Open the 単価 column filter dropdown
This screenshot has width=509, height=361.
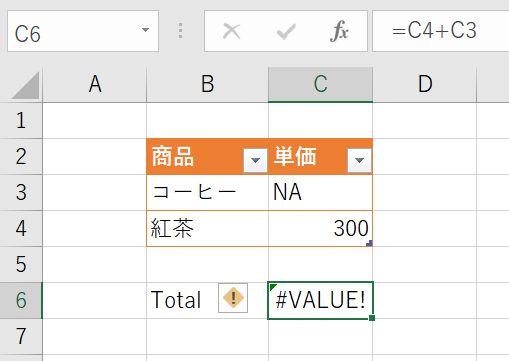359,160
